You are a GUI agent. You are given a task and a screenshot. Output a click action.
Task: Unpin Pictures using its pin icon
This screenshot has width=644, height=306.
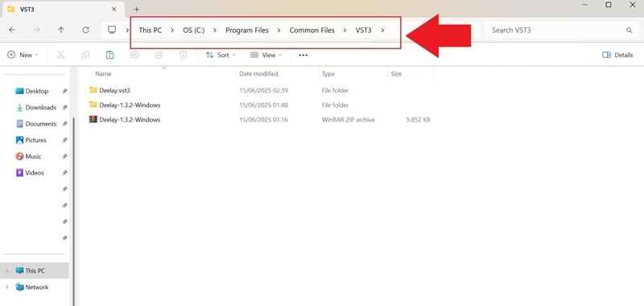[x=64, y=140]
